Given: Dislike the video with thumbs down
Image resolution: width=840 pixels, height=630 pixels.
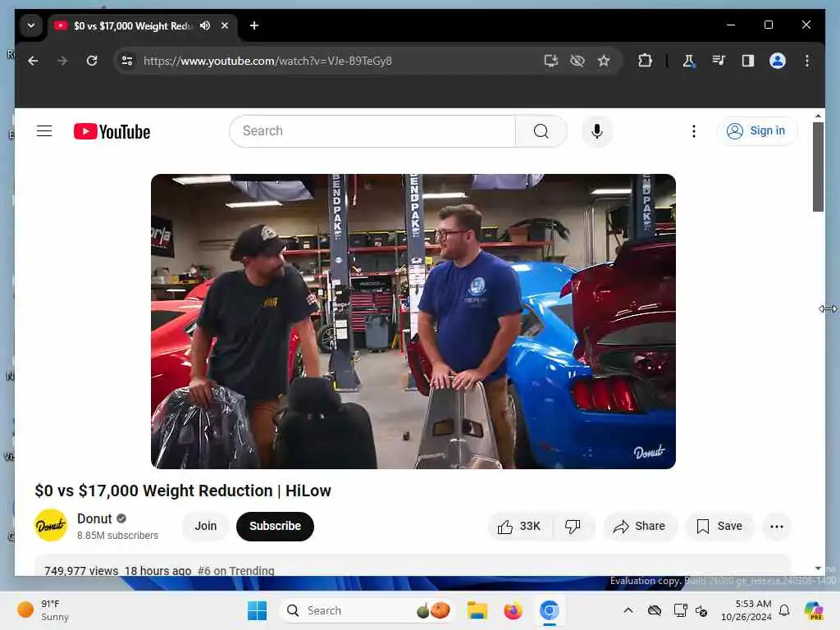Looking at the screenshot, I should [573, 527].
